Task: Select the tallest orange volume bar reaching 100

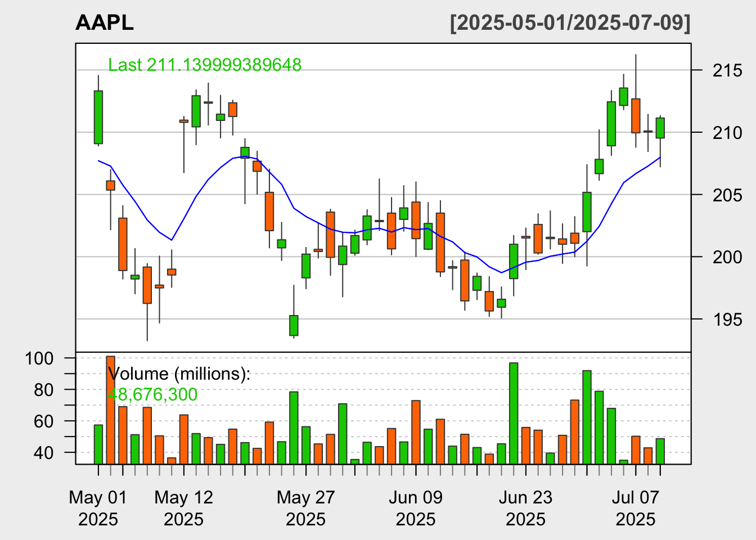Action: [111, 410]
